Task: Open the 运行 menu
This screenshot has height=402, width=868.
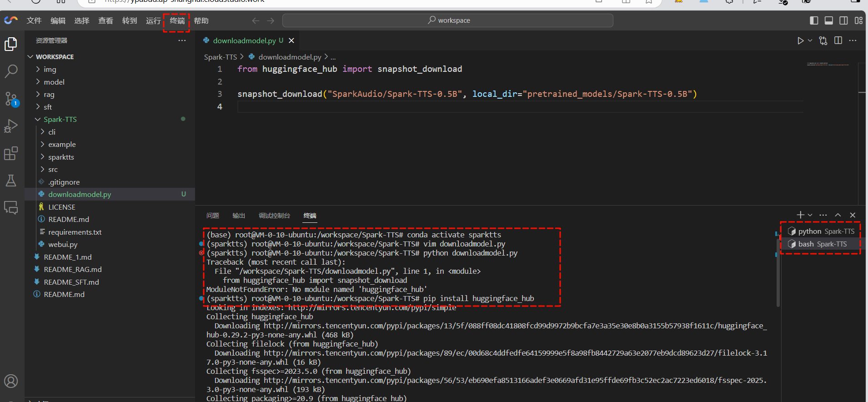Action: click(x=153, y=20)
